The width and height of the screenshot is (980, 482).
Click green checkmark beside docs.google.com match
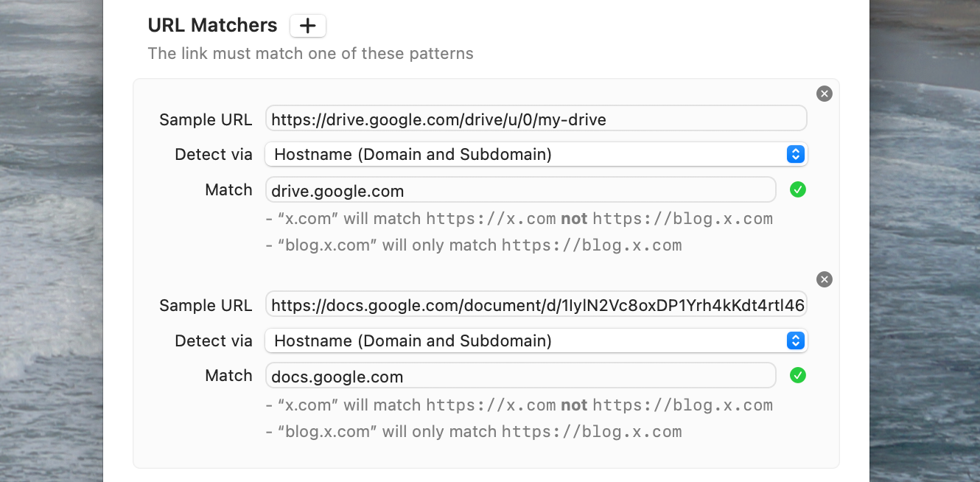797,375
